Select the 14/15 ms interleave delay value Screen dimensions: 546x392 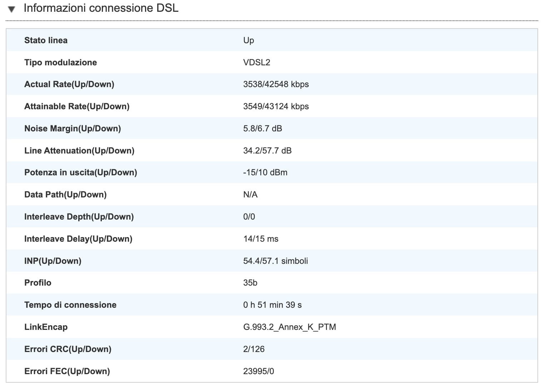[260, 239]
